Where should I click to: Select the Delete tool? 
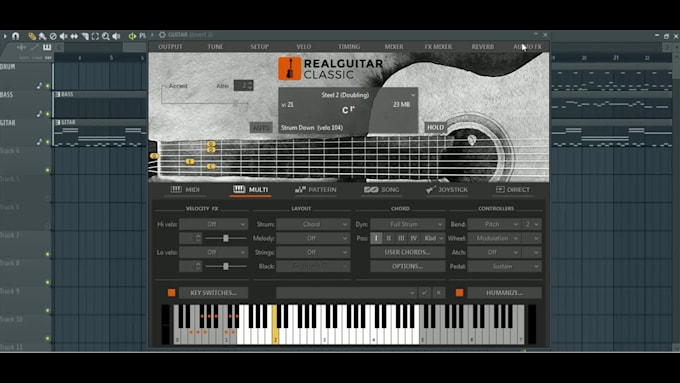pos(53,36)
